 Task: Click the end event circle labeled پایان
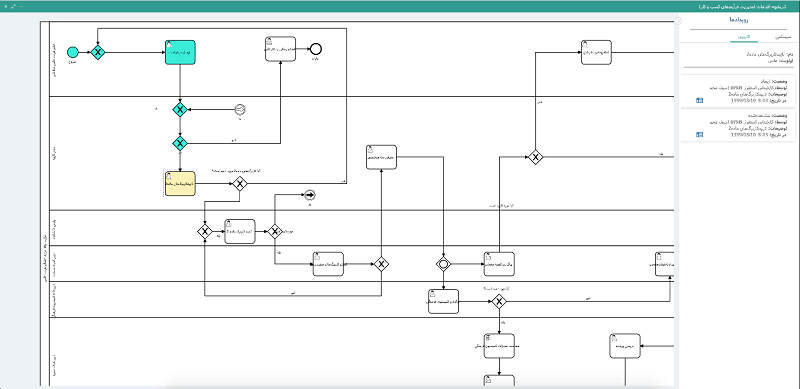[x=316, y=49]
